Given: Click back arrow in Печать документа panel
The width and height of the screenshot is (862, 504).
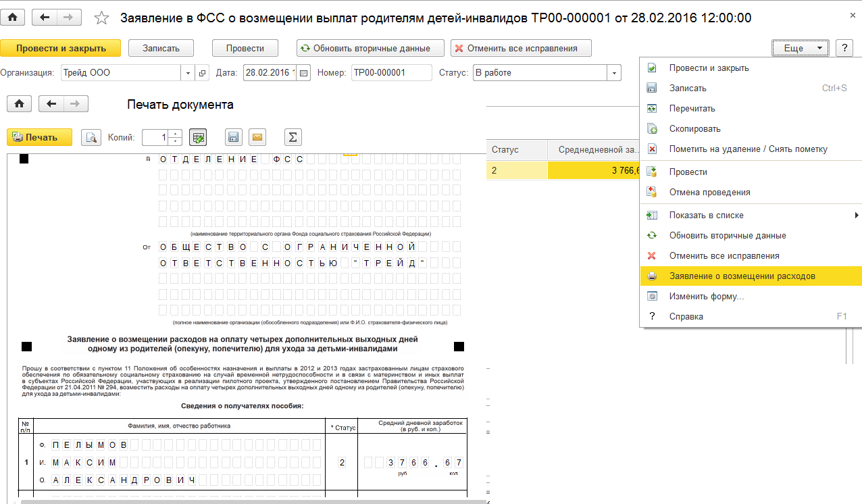Looking at the screenshot, I should point(51,103).
